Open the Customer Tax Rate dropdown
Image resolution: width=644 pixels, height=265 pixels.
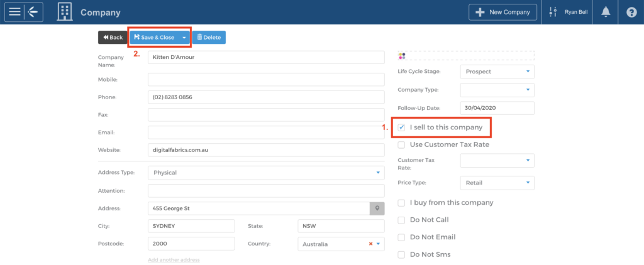coord(497,160)
